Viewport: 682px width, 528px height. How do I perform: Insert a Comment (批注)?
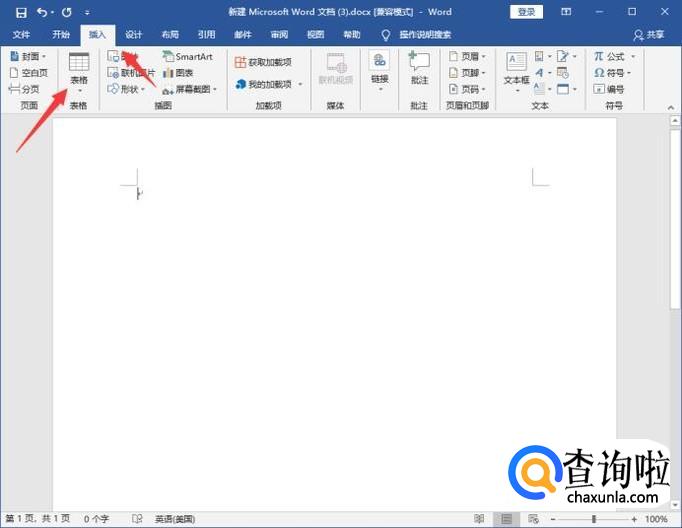(x=419, y=68)
